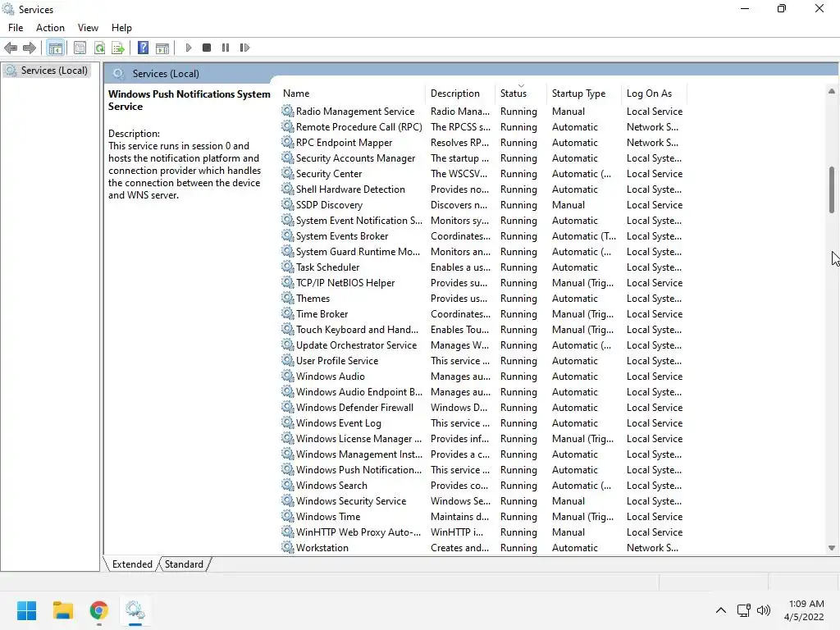Select the RPC Endpoint Mapper service

click(x=482, y=143)
